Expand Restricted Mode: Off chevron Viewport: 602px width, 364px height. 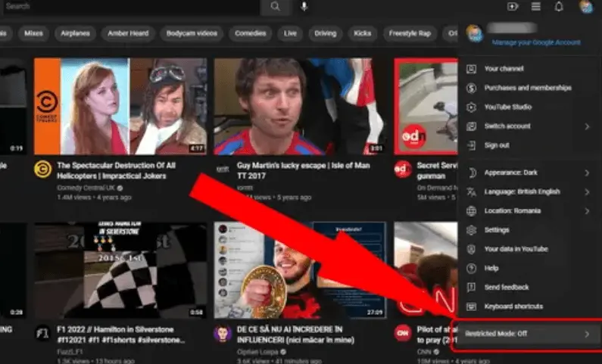pos(587,334)
